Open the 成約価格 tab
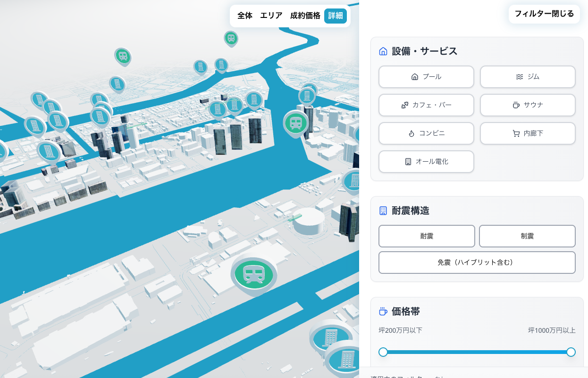588x378 pixels. pyautogui.click(x=305, y=16)
